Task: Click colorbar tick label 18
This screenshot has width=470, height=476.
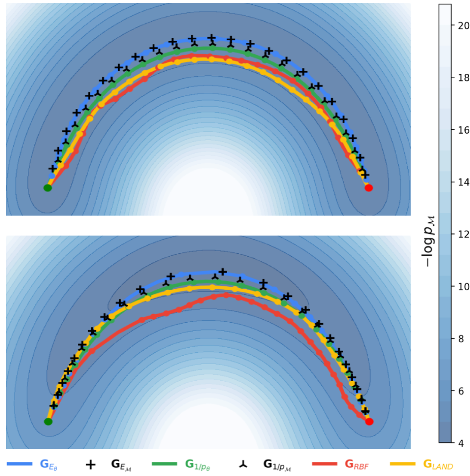Action: pos(463,78)
